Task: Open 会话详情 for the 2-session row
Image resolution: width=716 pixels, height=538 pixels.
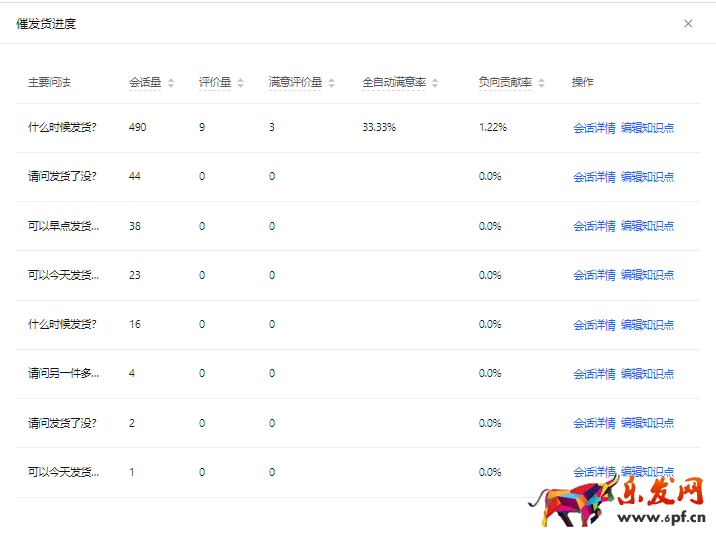Action: pyautogui.click(x=594, y=424)
